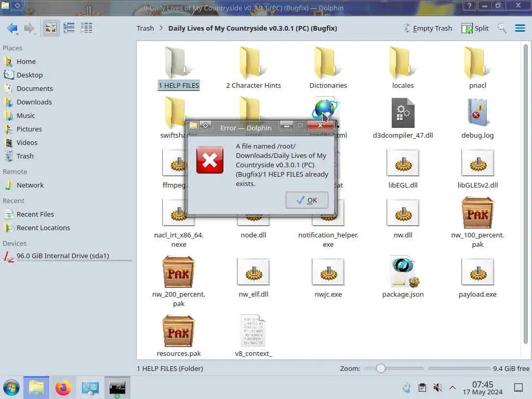Select the nwjc.exe file
This screenshot has width=532, height=399.
[328, 277]
